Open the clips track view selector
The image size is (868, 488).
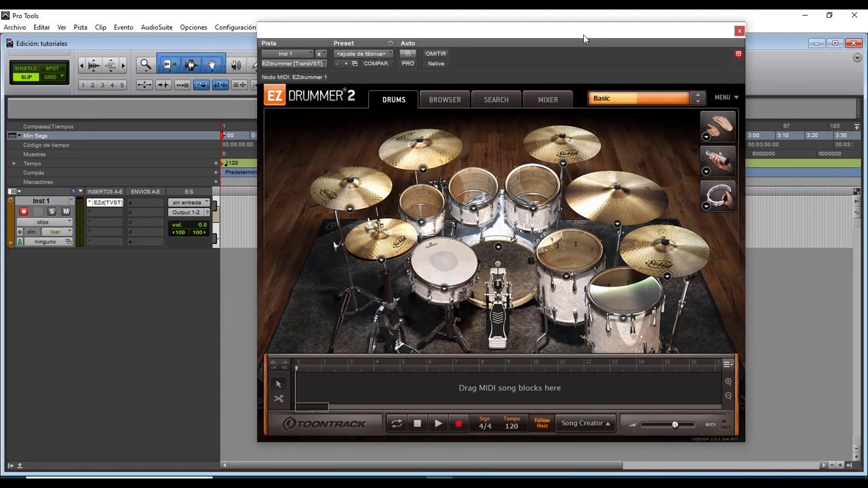click(x=45, y=222)
